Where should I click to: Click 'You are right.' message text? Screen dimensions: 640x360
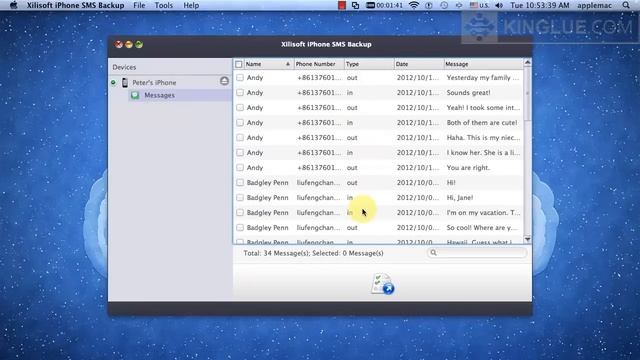click(x=468, y=167)
